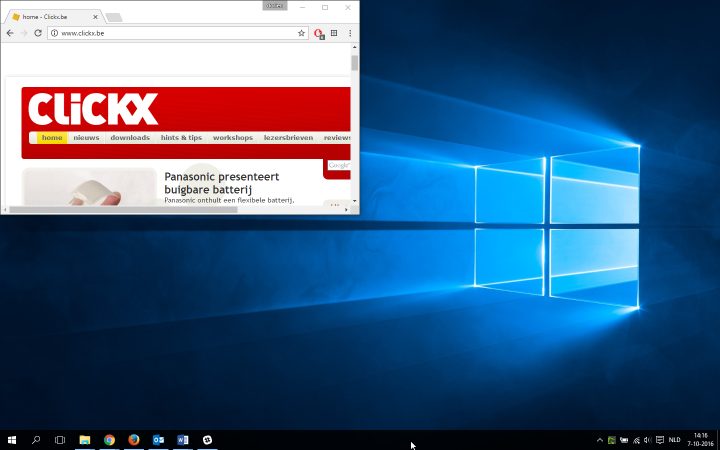This screenshot has width=720, height=450.
Task: Launch Outlook from the taskbar
Action: [x=158, y=439]
